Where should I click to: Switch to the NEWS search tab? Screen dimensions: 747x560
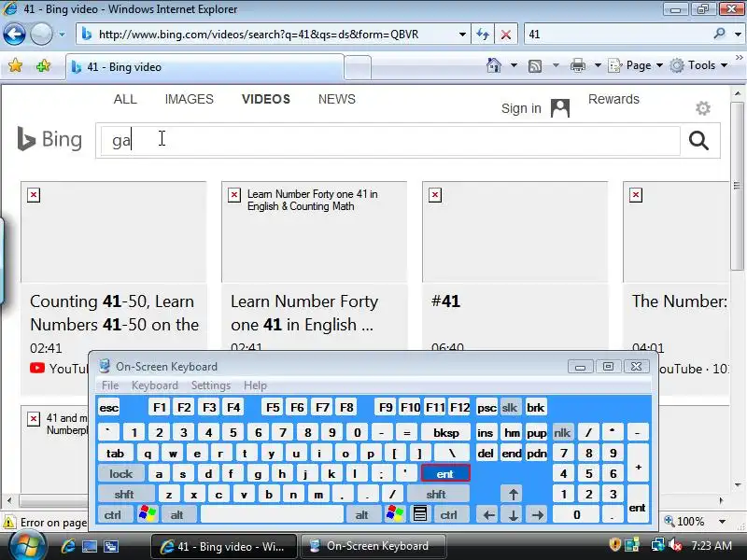point(337,99)
